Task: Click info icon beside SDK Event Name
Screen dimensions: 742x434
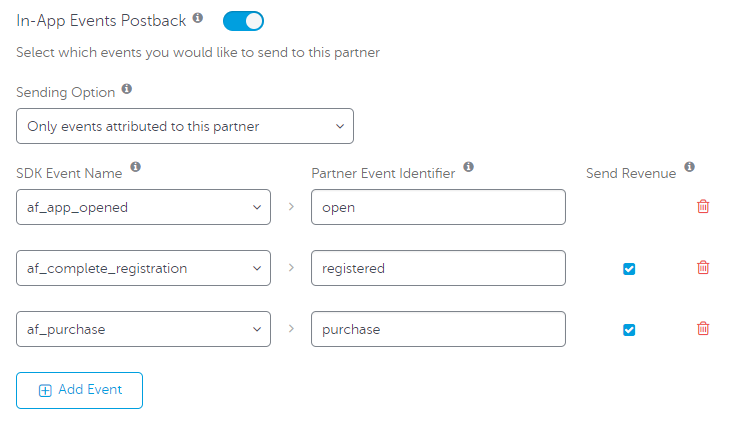Action: tap(136, 167)
